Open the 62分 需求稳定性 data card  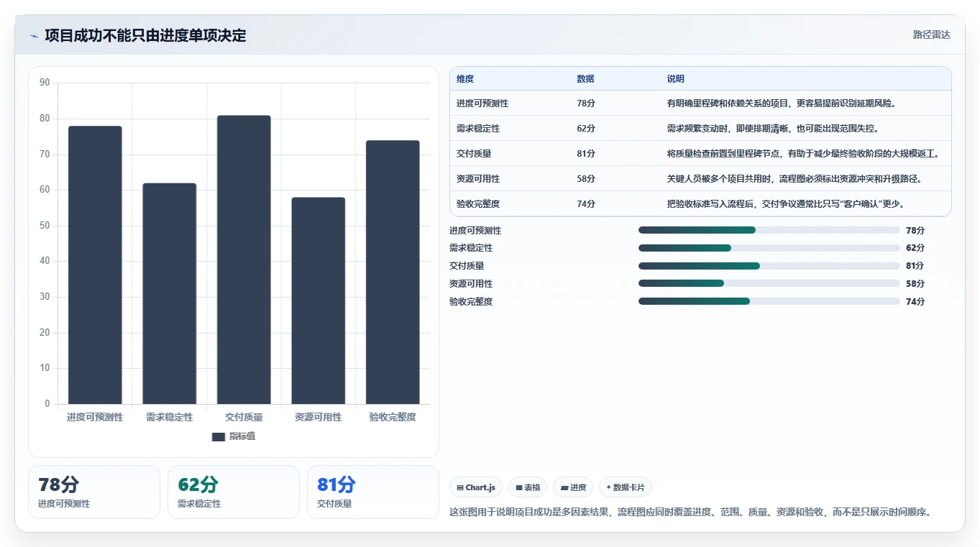point(234,492)
